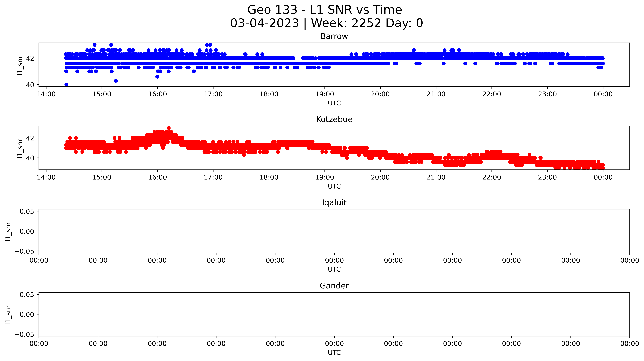Click the lowest blue data point at SNR 40 in Barrow
This screenshot has width=644, height=361.
pos(66,85)
